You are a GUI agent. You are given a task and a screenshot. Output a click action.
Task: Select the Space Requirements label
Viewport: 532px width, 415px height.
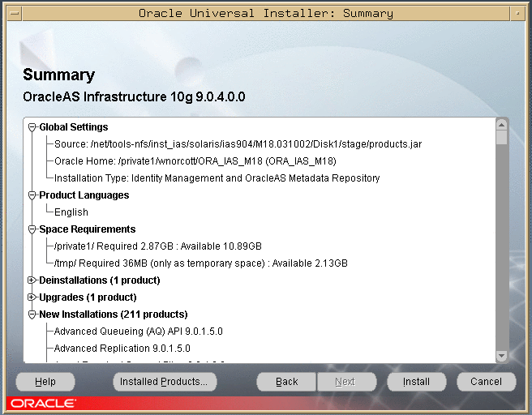88,229
